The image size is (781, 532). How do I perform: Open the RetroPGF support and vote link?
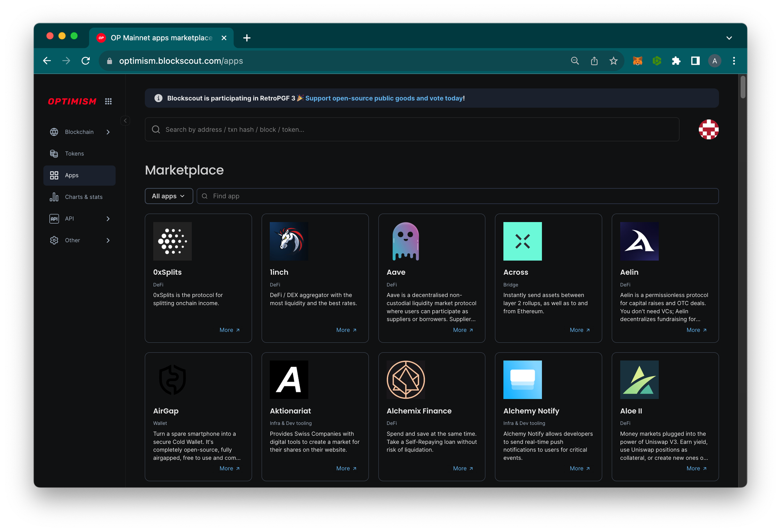[384, 98]
